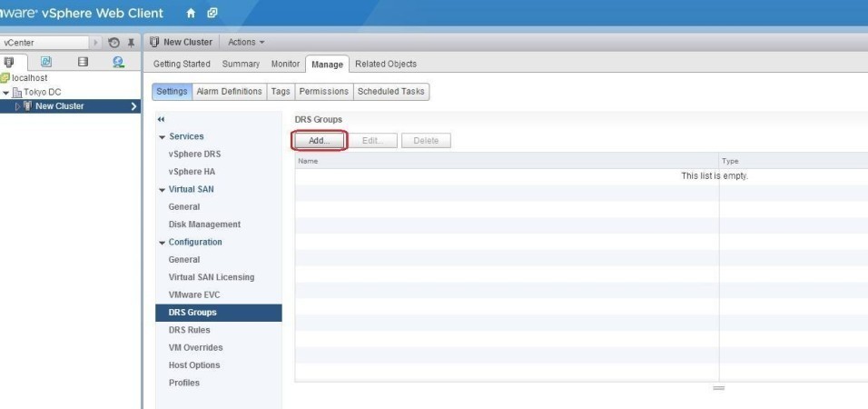Click the vCenter navigator back arrow
The width and height of the screenshot is (868, 409).
pyautogui.click(x=95, y=43)
